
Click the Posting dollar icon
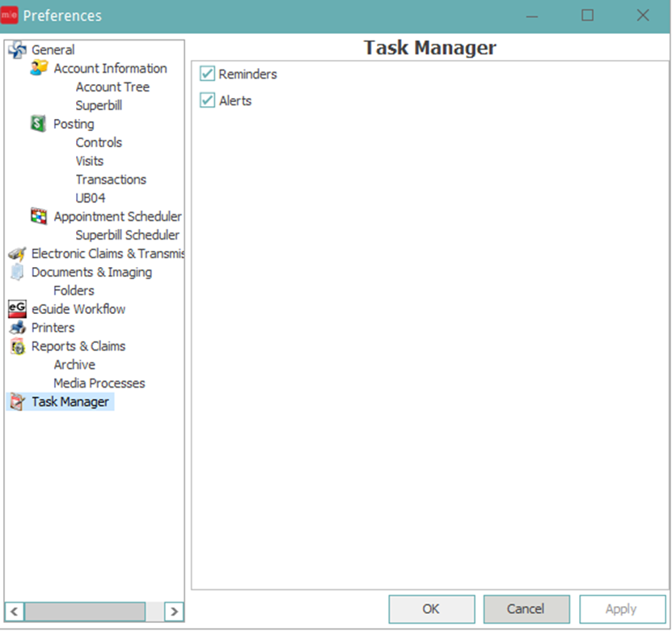point(38,124)
